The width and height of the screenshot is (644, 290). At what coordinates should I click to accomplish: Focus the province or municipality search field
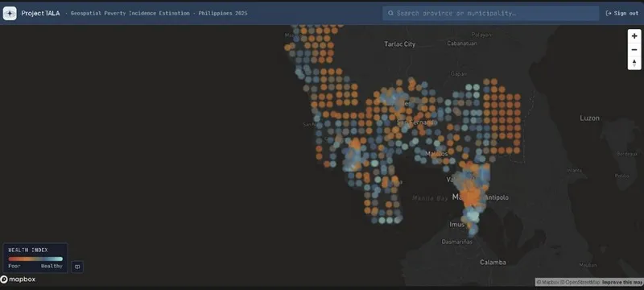(x=490, y=13)
